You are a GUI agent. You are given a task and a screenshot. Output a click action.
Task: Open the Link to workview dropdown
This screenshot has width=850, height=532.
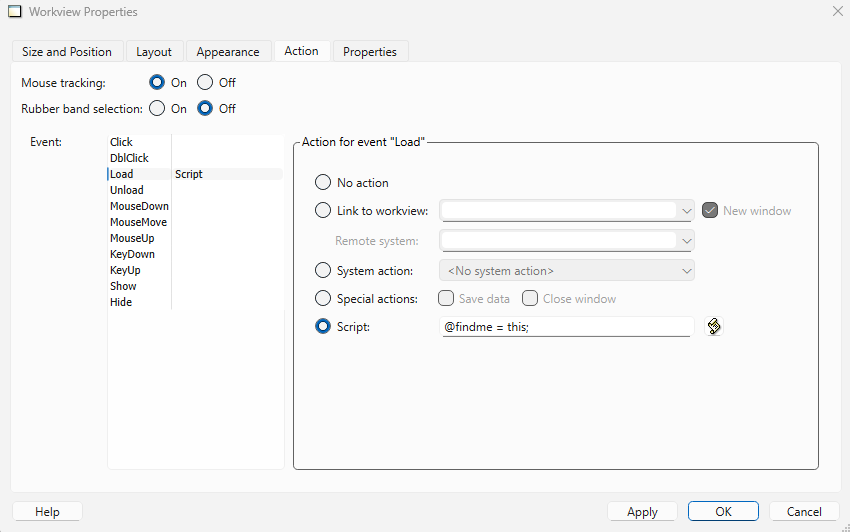tap(686, 211)
